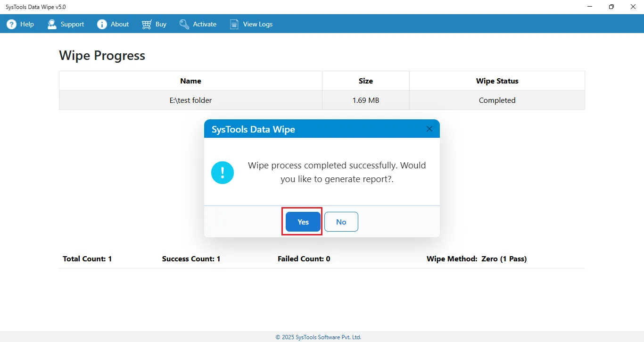Open the View Logs menu label
This screenshot has width=644, height=342.
click(x=258, y=24)
